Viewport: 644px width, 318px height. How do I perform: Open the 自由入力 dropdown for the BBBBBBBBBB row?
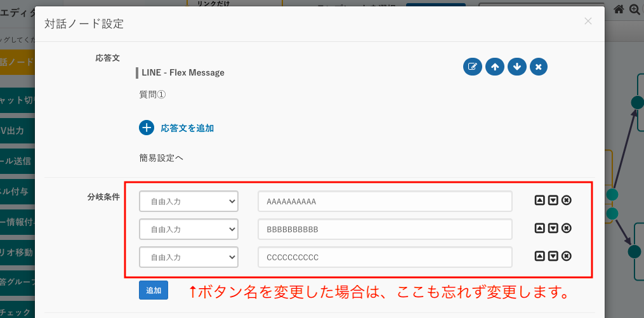point(188,229)
